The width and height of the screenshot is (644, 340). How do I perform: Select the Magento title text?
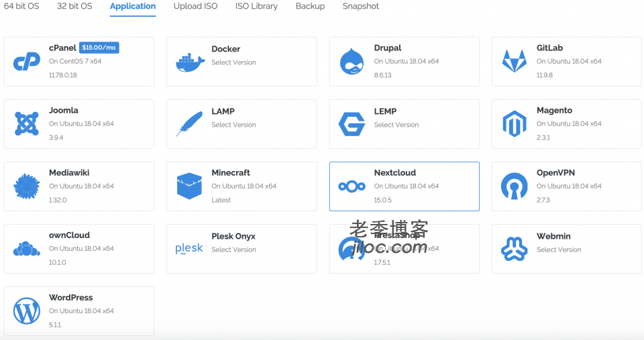click(x=555, y=111)
